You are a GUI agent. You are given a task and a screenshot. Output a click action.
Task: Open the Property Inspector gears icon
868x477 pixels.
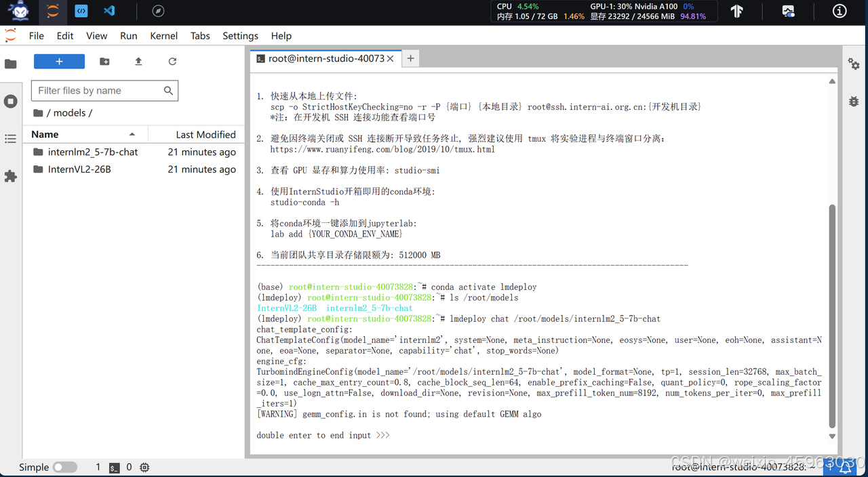(854, 64)
